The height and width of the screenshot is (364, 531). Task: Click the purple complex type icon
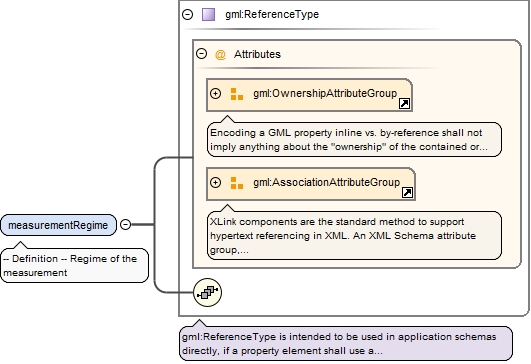tap(208, 15)
